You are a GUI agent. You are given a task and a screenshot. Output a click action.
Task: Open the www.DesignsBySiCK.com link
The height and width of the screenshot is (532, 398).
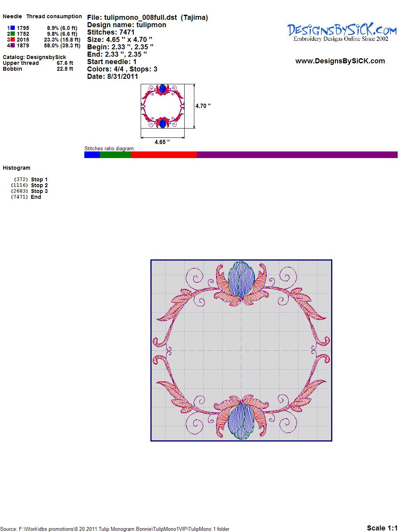pos(340,61)
